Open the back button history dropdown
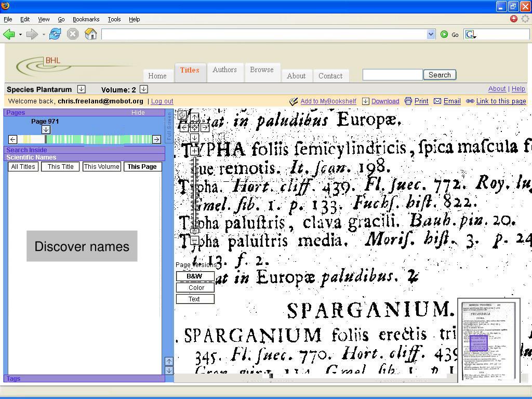 click(x=20, y=34)
